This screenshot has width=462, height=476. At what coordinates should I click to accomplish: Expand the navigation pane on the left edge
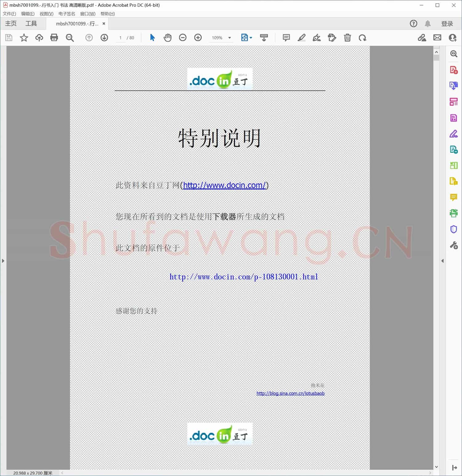(x=3, y=260)
